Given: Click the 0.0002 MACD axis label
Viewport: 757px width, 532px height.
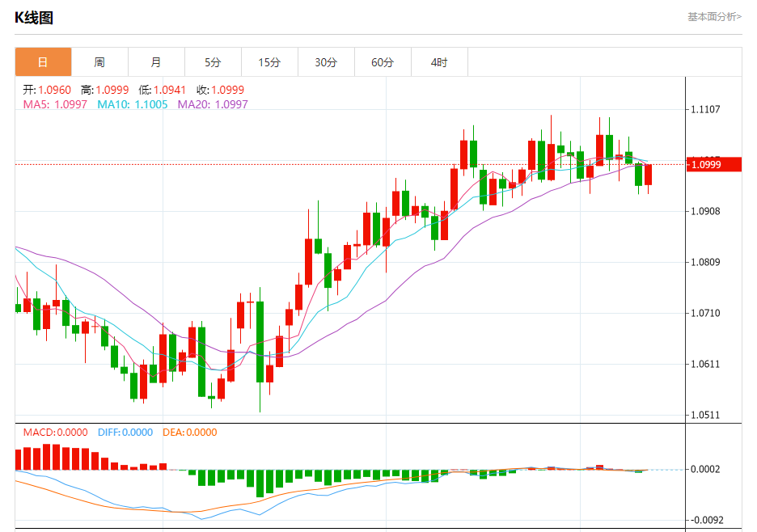Looking at the screenshot, I should (x=705, y=469).
